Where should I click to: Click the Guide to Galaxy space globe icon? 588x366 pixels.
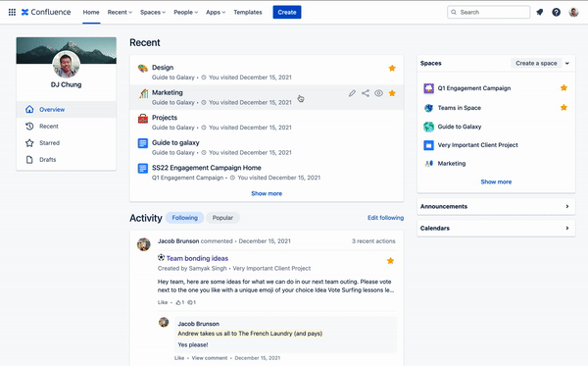428,127
